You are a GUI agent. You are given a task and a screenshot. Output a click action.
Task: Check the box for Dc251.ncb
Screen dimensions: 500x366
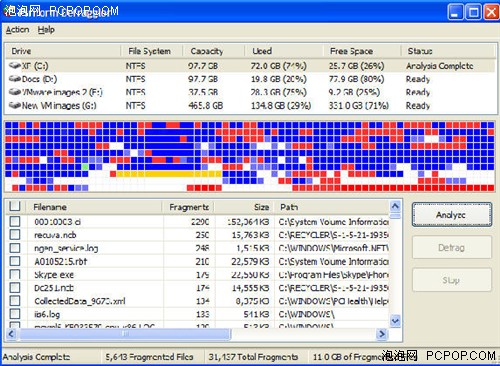click(15, 287)
